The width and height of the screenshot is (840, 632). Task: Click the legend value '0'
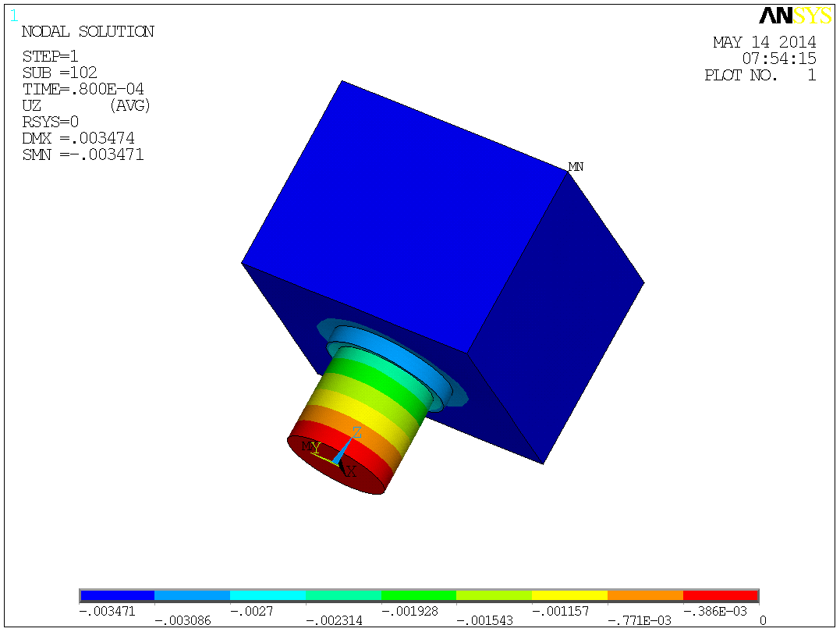(x=763, y=621)
